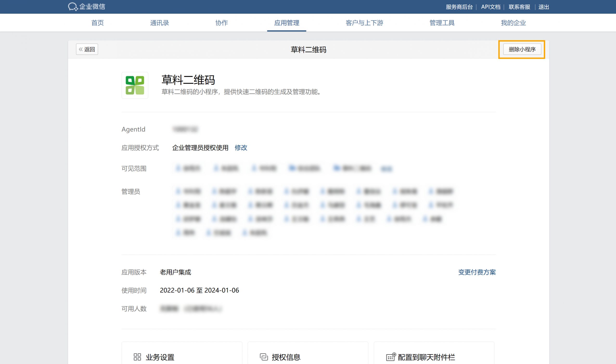Click the 删除小程序 button
The image size is (616, 364).
522,49
